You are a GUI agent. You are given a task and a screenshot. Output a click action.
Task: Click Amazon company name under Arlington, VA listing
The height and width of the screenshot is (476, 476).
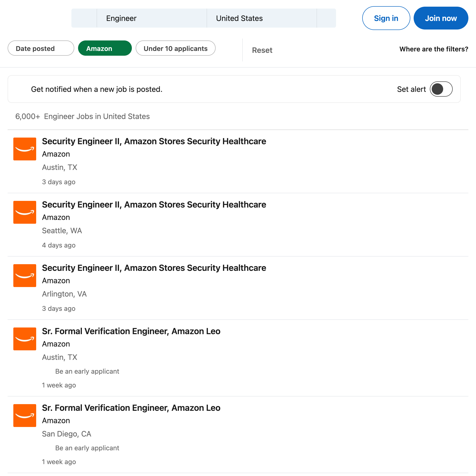tap(56, 281)
